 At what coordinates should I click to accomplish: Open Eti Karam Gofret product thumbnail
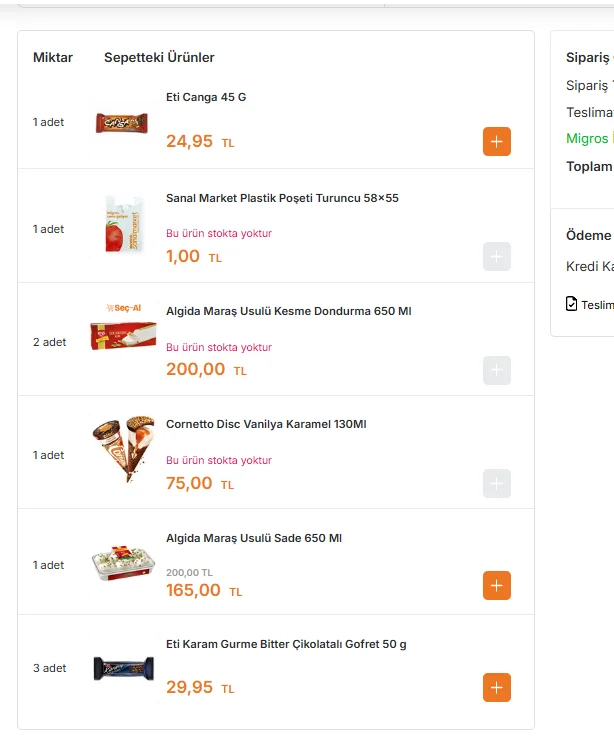pyautogui.click(x=122, y=668)
